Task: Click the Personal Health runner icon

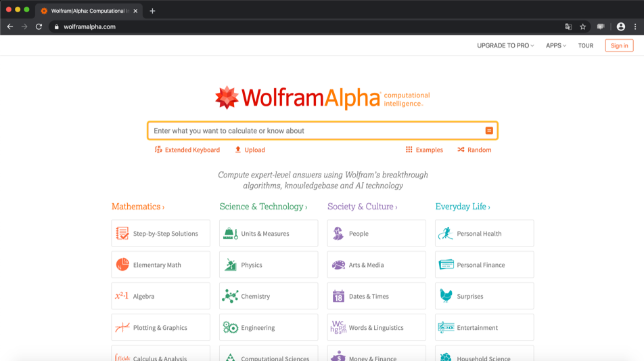Action: 446,233
